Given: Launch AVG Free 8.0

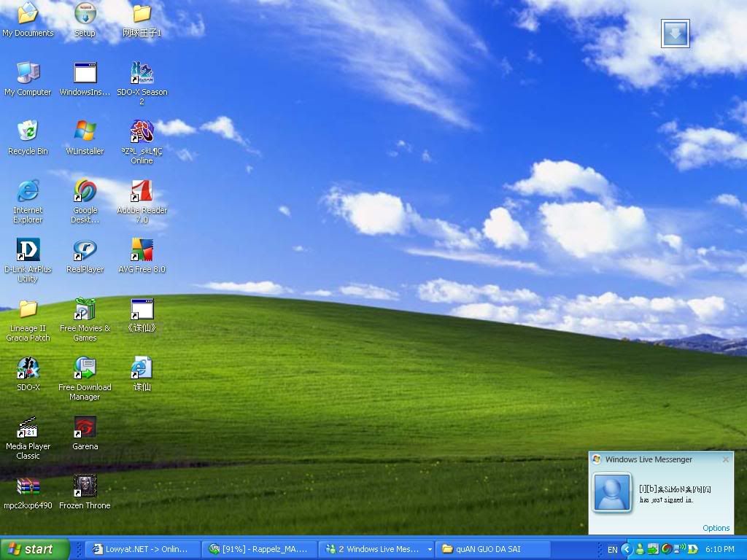Looking at the screenshot, I should (x=141, y=252).
